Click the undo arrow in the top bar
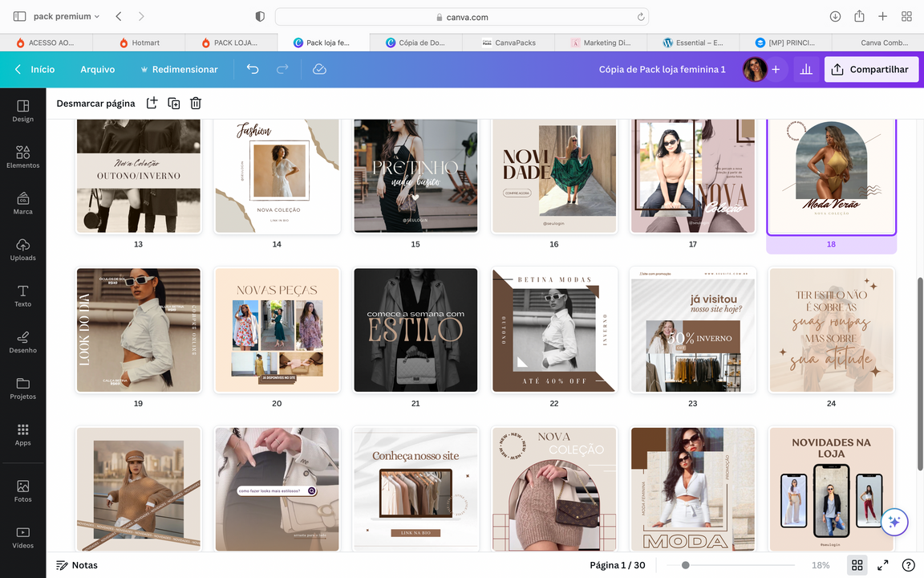This screenshot has width=924, height=578. point(253,70)
